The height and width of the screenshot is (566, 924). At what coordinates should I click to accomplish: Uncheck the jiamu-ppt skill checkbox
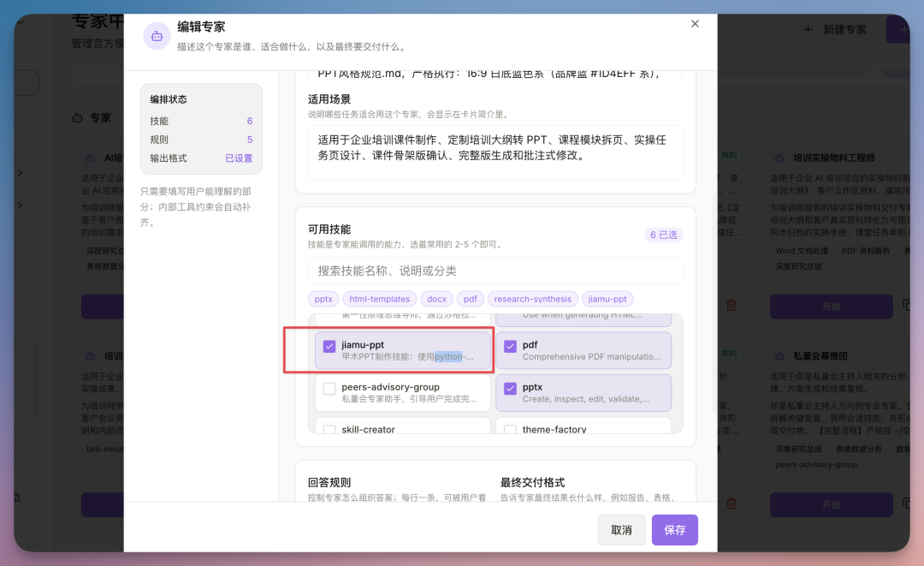click(329, 346)
